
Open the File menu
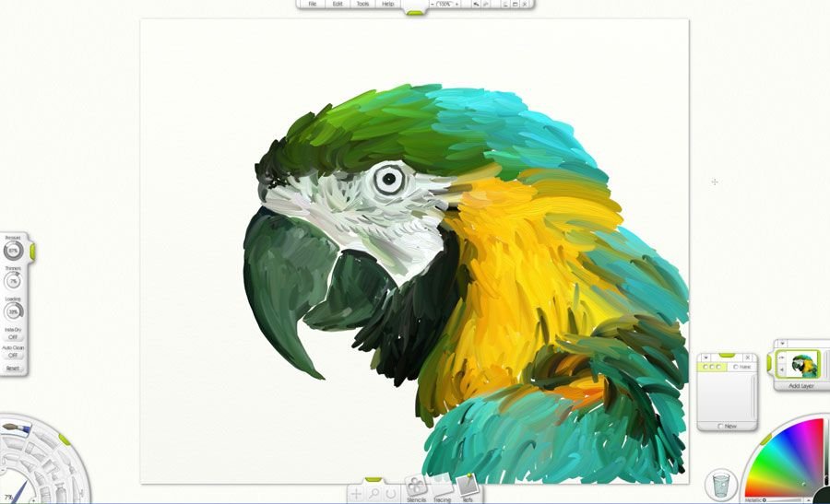[x=313, y=4]
